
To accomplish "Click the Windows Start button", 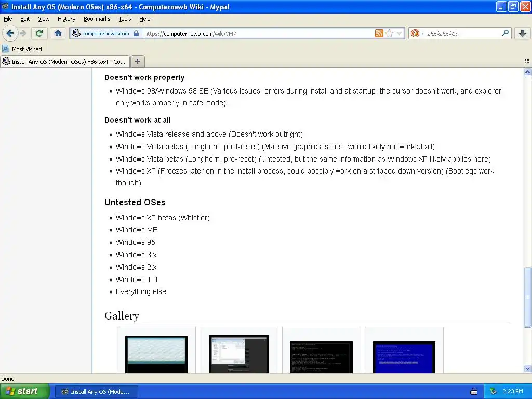I will 24,392.
